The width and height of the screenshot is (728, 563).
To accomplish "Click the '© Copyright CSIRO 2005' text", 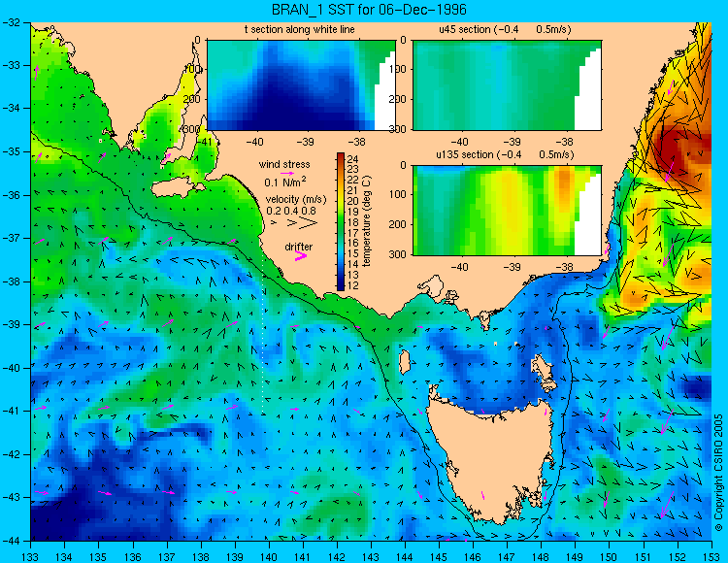I will tap(718, 473).
